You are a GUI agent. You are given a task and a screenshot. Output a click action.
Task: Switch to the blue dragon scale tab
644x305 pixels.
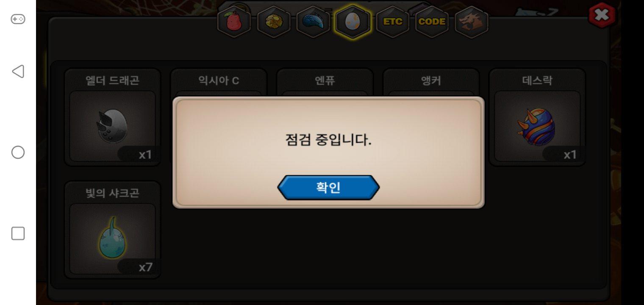[x=313, y=22]
